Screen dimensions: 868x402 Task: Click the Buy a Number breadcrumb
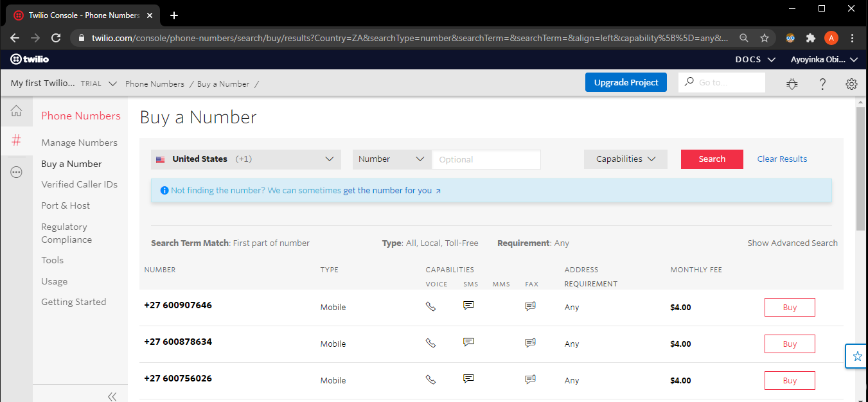pyautogui.click(x=223, y=84)
